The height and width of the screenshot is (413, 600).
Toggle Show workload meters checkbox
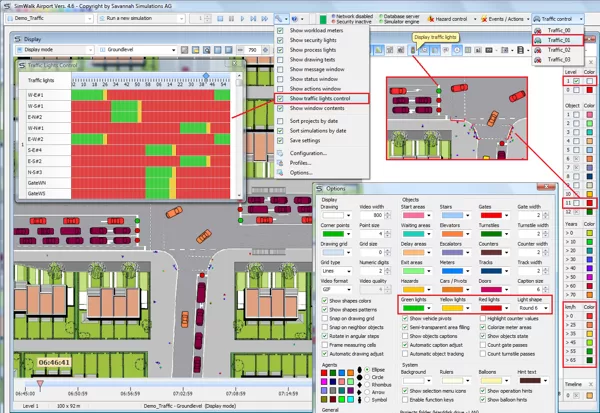[280, 30]
